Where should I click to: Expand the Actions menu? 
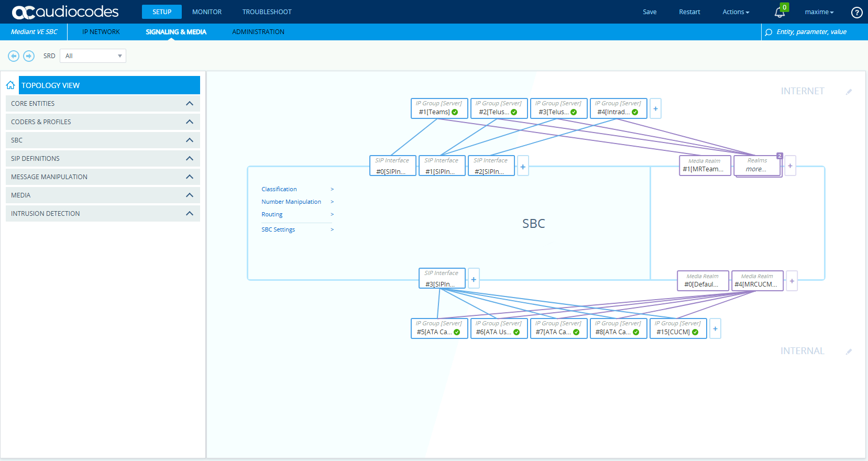735,12
